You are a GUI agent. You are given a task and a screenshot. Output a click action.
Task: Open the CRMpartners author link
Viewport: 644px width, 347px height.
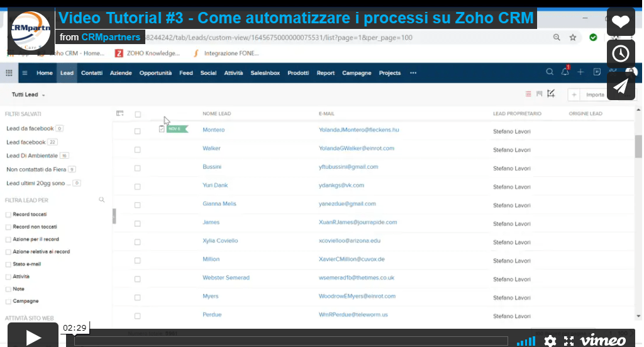pyautogui.click(x=111, y=37)
